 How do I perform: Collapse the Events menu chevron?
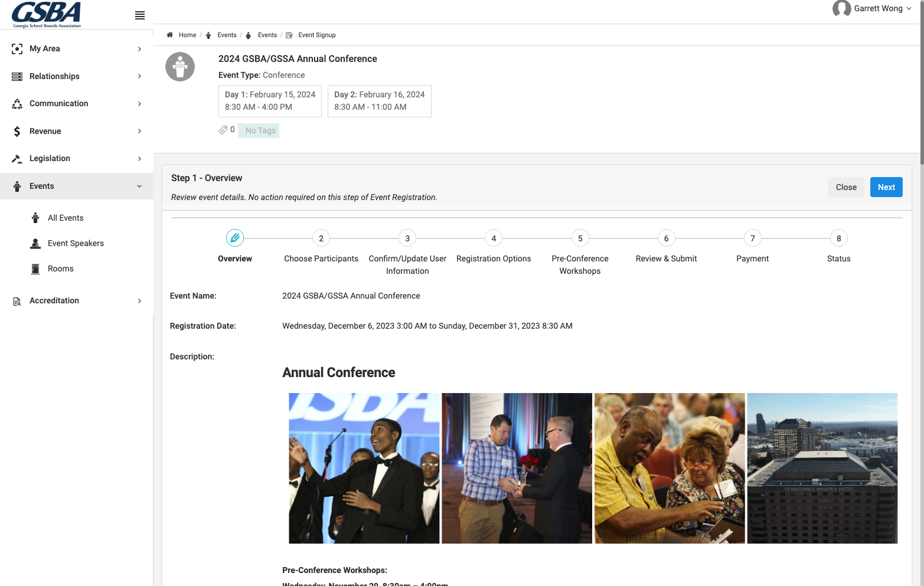(x=139, y=186)
